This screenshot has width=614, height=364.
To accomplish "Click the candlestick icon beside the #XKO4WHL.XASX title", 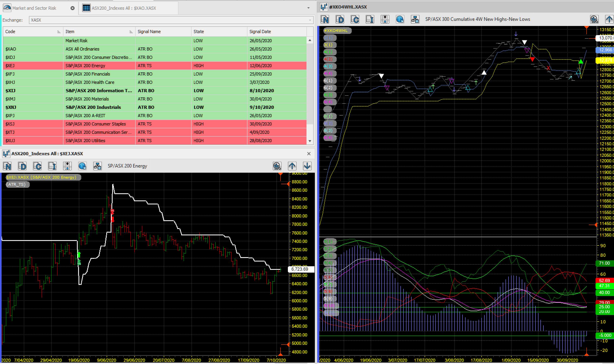I will point(324,7).
